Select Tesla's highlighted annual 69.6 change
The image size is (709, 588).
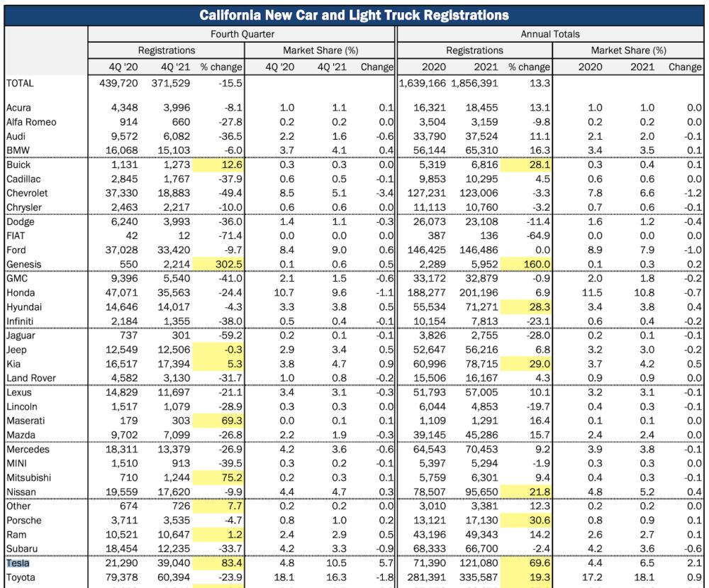(526, 563)
